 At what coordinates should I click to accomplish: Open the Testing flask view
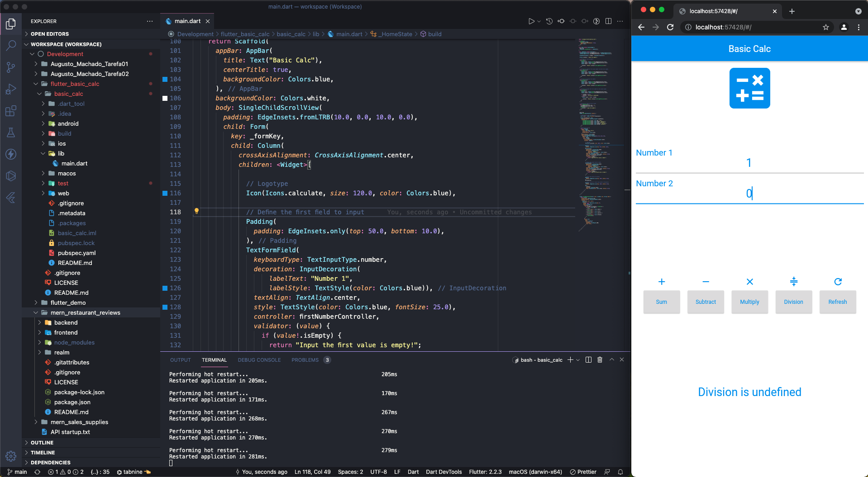point(11,132)
